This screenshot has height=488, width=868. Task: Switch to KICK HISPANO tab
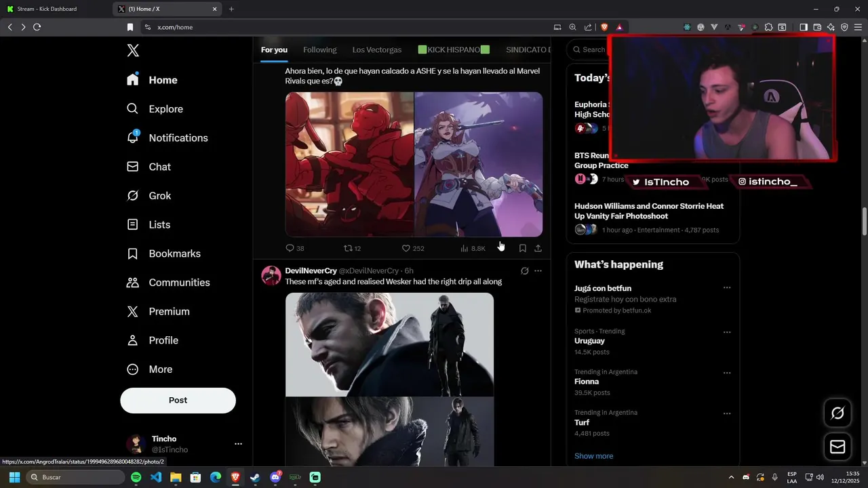coord(454,50)
